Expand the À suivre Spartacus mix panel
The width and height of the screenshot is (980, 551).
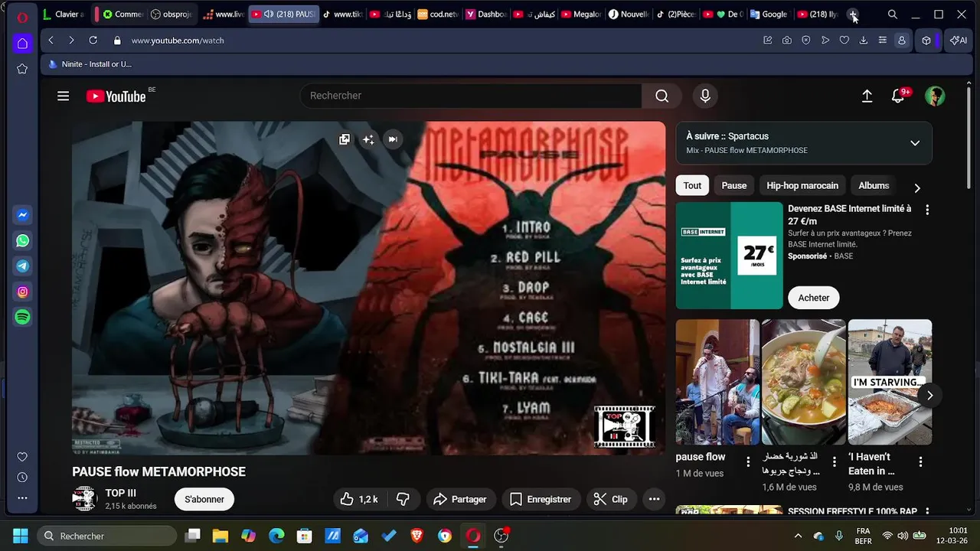(x=915, y=143)
